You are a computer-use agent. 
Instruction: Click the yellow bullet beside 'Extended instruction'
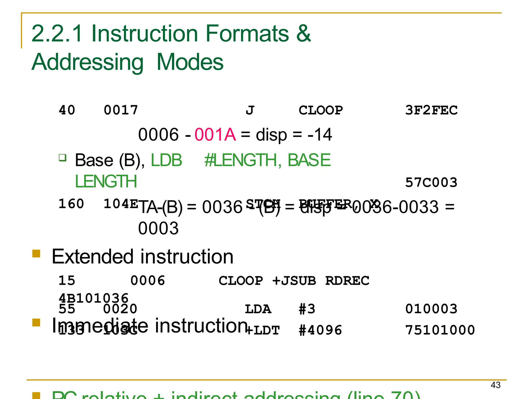[36, 253]
